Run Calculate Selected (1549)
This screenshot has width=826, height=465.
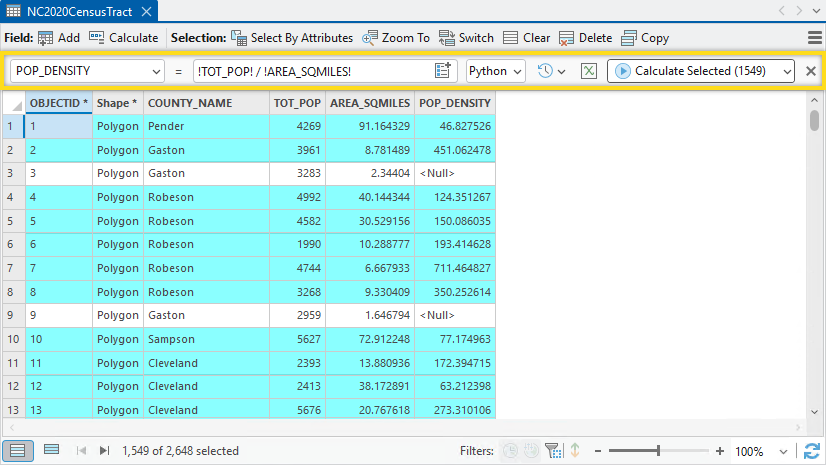[693, 71]
